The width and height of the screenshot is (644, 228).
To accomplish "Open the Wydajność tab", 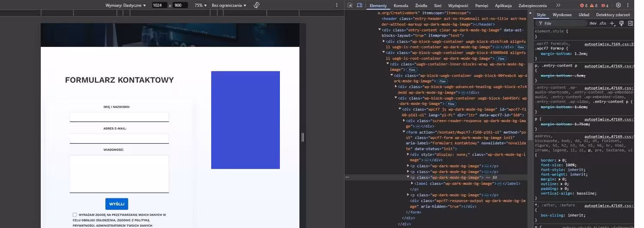I will [x=458, y=6].
